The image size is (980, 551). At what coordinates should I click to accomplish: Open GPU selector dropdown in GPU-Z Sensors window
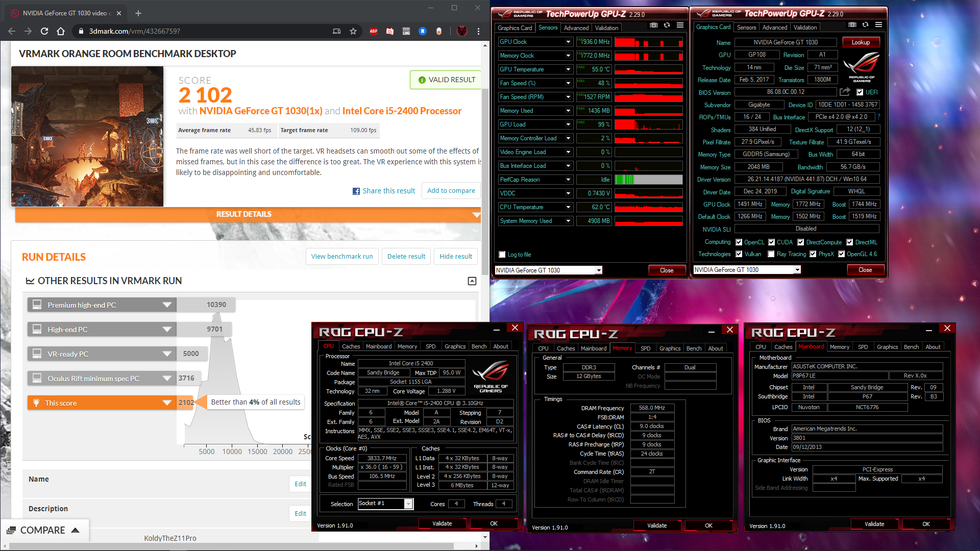tap(599, 270)
